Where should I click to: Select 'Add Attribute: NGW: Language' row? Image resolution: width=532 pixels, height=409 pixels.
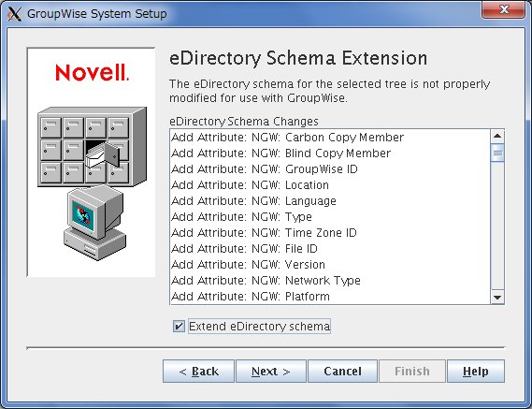(x=330, y=201)
